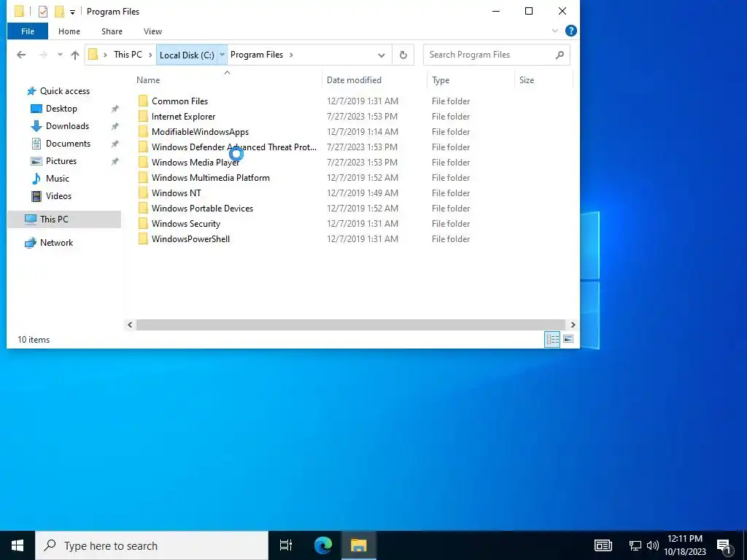Switch to Large thumbnails view icon

point(568,339)
